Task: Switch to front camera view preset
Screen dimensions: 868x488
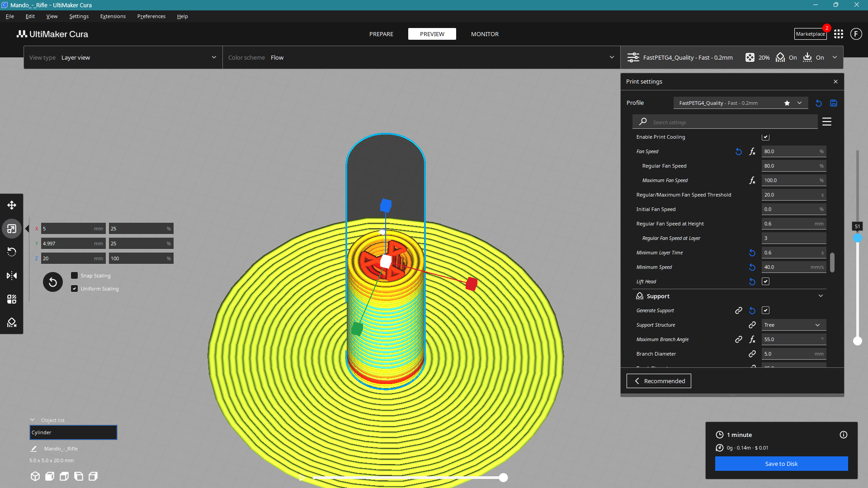Action: (x=49, y=476)
